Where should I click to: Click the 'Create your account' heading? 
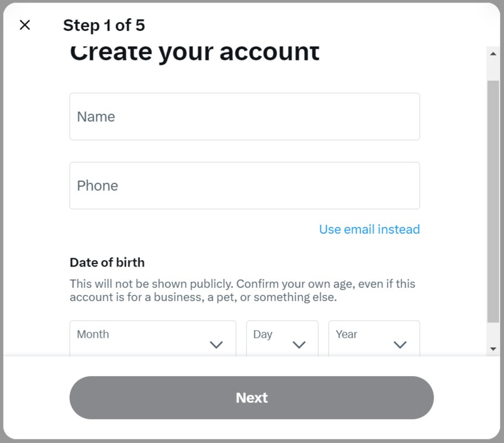195,53
